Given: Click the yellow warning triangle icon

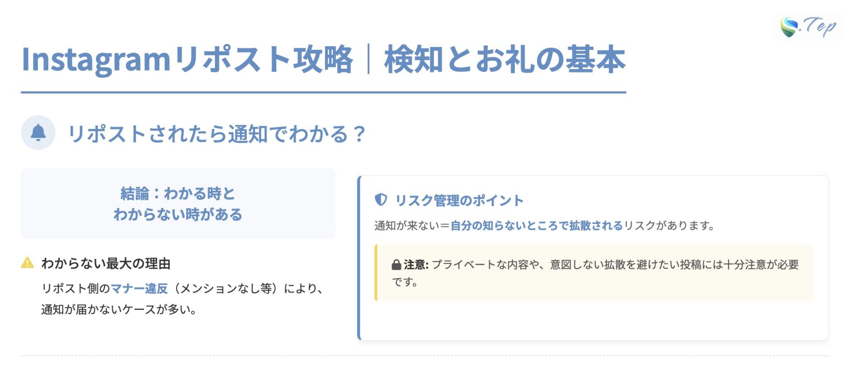Looking at the screenshot, I should tap(28, 263).
